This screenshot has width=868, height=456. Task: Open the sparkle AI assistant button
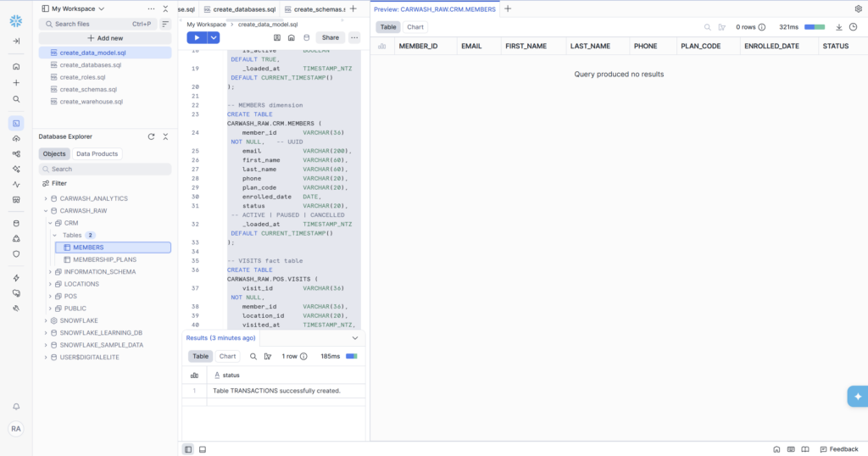pyautogui.click(x=857, y=396)
